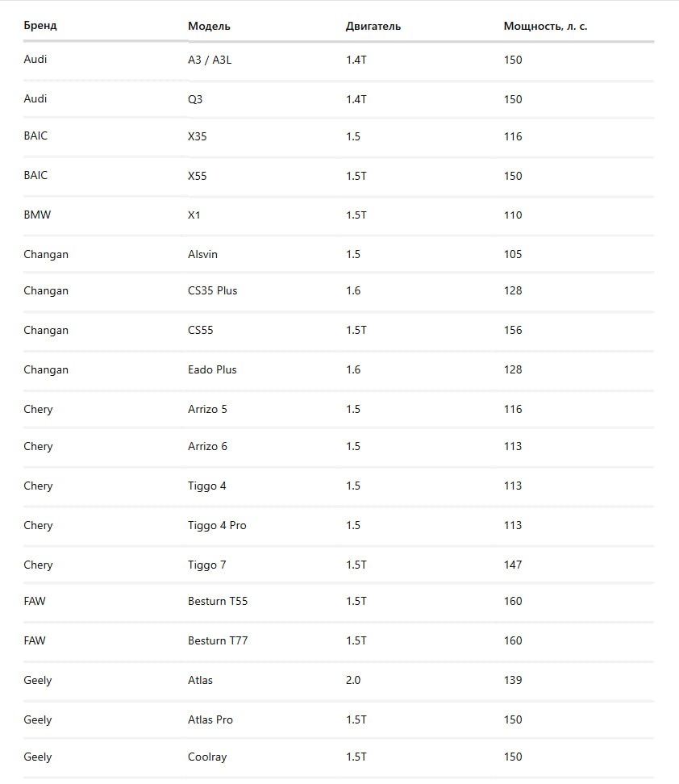The image size is (679, 784).
Task: Select the Coolray model cell
Action: click(x=207, y=757)
